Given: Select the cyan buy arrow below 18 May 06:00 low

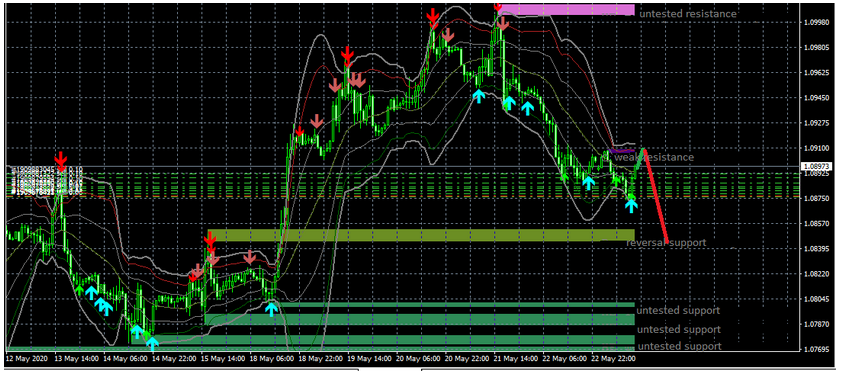Looking at the screenshot, I should tap(272, 309).
